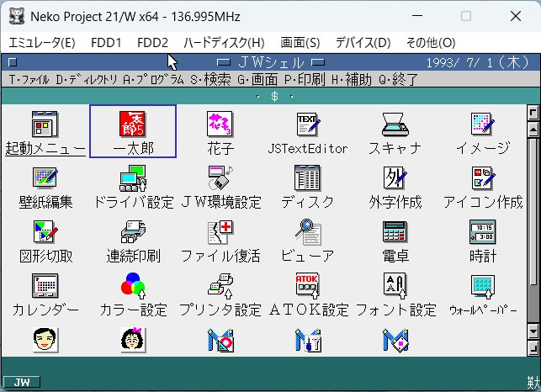Open the ハードディスク(H) menu
The image size is (541, 392).
pyautogui.click(x=223, y=42)
